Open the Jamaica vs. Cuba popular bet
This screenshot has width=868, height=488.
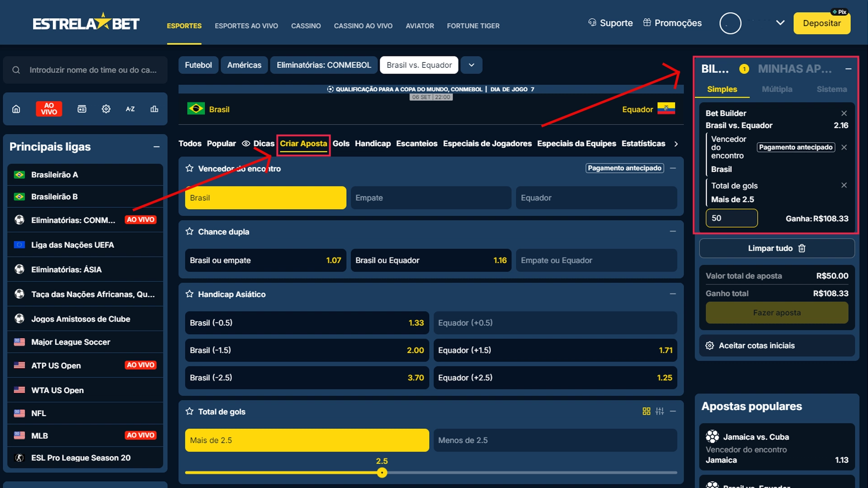tap(777, 447)
